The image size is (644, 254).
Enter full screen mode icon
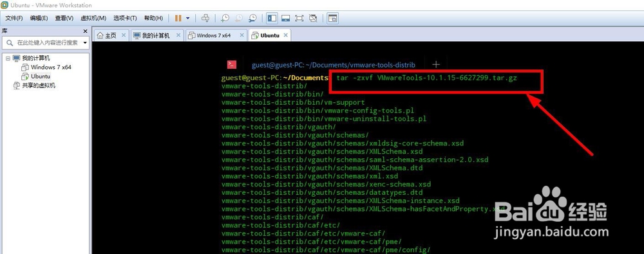point(299,18)
